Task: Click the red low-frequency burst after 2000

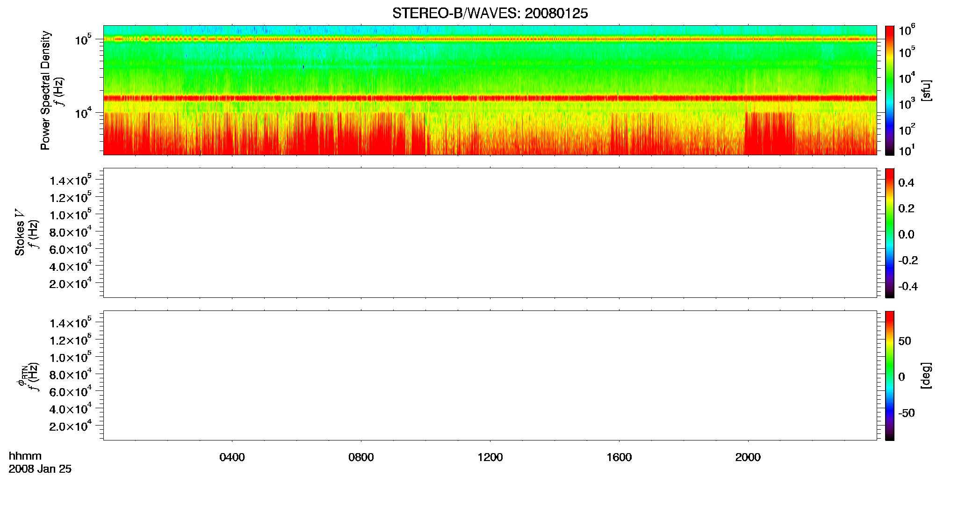Action: click(769, 133)
